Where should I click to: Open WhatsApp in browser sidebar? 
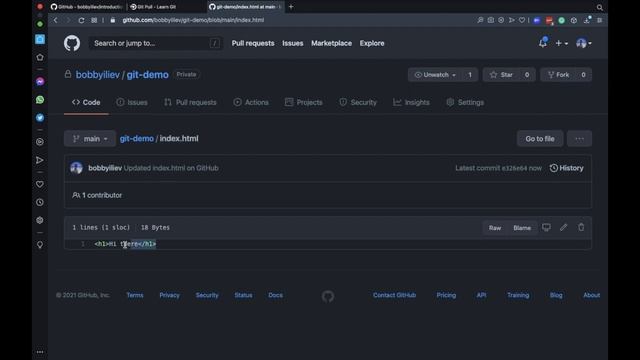pyautogui.click(x=40, y=100)
